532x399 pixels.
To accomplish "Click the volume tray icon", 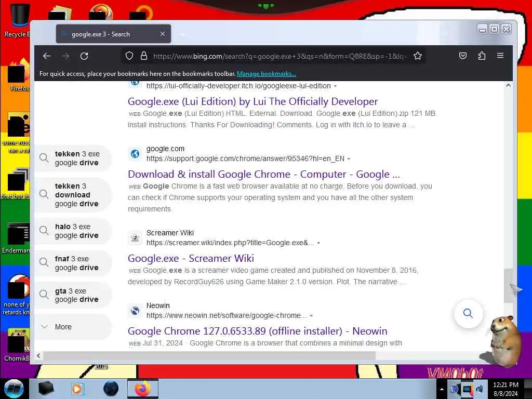I will coord(479,389).
